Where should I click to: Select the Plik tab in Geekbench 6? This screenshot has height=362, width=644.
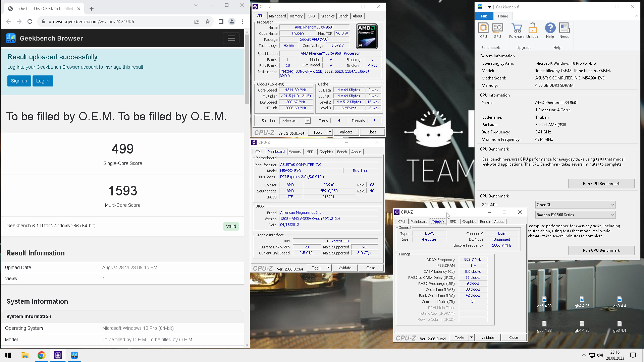(484, 16)
